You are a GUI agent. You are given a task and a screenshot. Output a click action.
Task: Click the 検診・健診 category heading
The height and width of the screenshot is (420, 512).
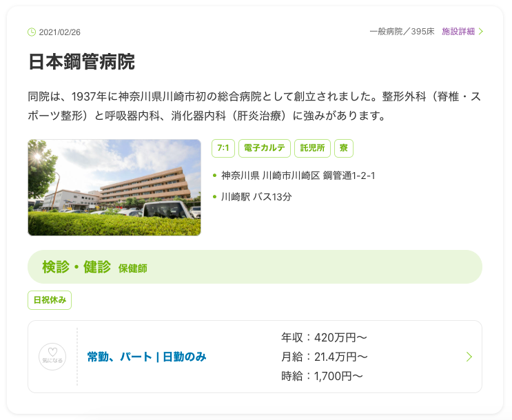coord(76,267)
